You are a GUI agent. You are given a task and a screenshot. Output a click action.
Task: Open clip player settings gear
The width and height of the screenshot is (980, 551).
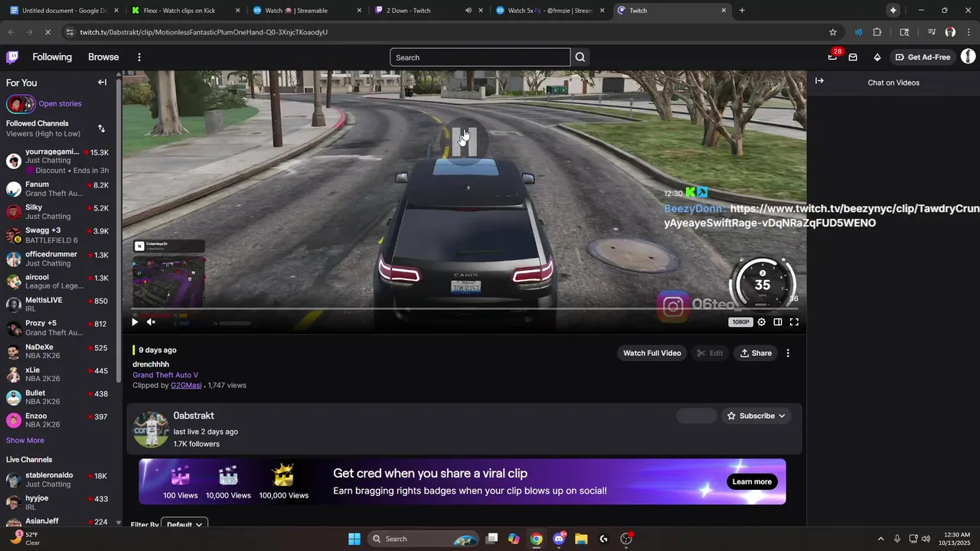pyautogui.click(x=761, y=322)
